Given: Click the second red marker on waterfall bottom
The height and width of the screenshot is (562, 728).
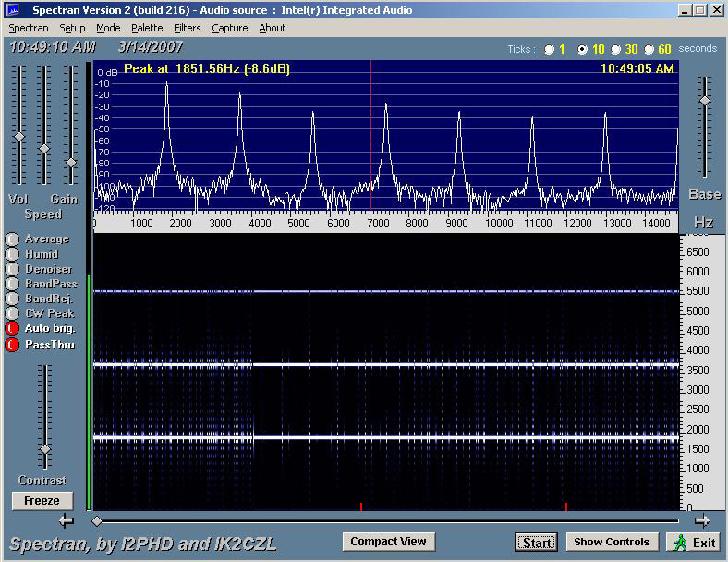Looking at the screenshot, I should pos(566,507).
